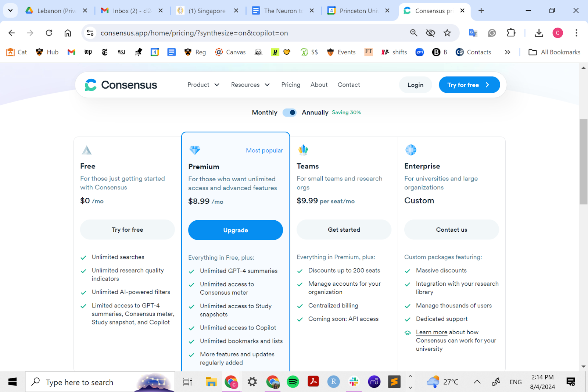The height and width of the screenshot is (392, 588).
Task: Open Windows Settings from the taskbar
Action: coord(252,382)
